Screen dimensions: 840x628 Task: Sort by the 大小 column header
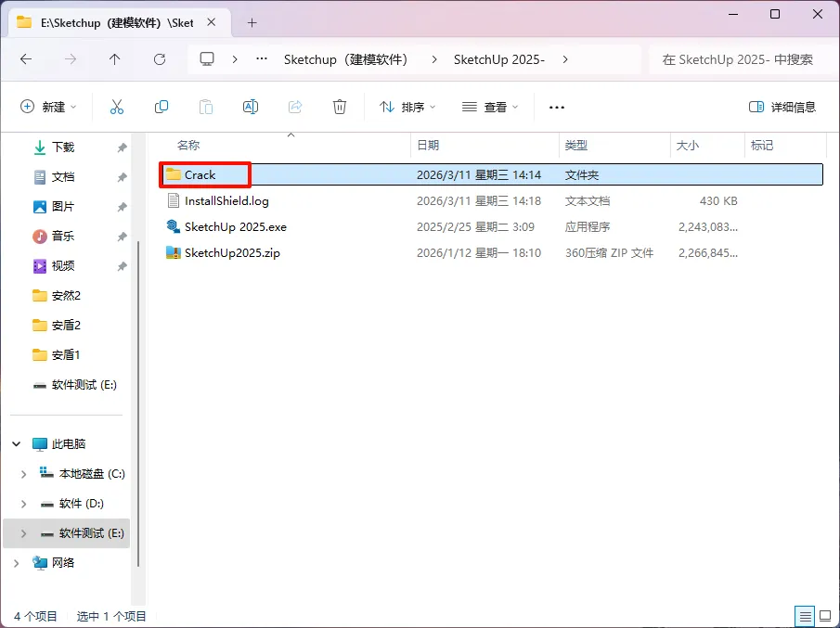(688, 145)
